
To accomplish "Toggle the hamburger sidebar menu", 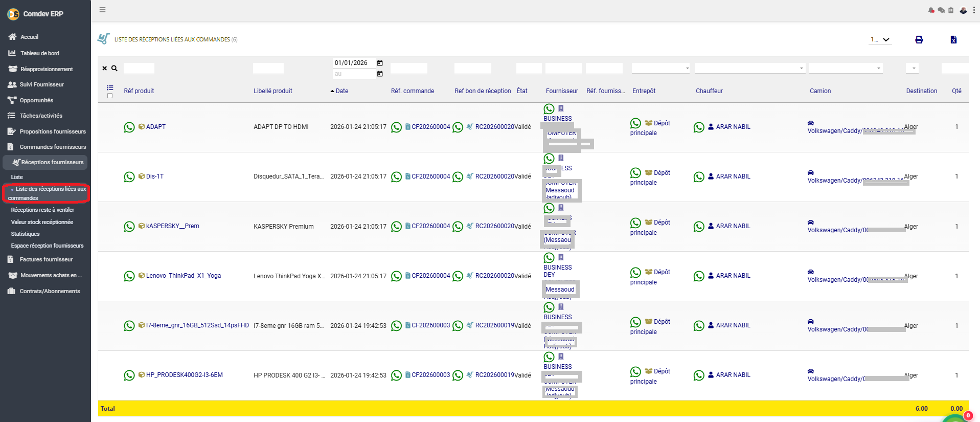I will [102, 10].
